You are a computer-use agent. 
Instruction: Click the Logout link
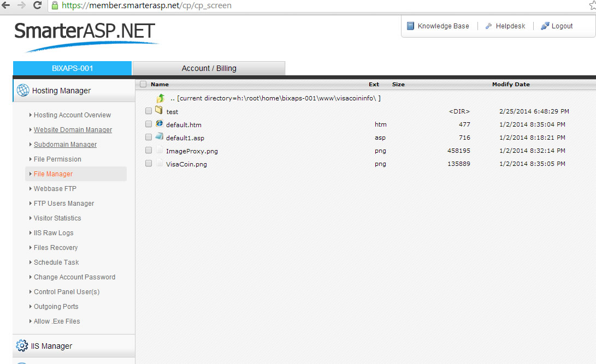coord(562,26)
